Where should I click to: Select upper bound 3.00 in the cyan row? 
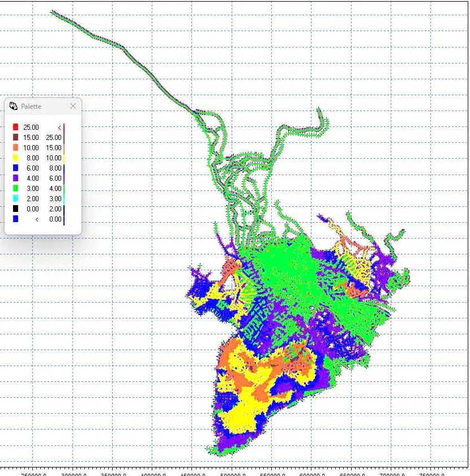point(55,198)
